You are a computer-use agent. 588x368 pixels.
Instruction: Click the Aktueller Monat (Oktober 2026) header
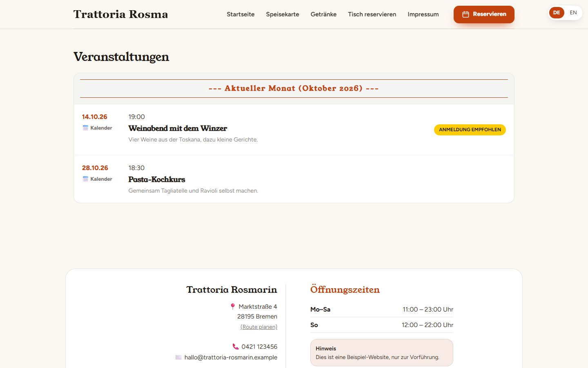(294, 88)
